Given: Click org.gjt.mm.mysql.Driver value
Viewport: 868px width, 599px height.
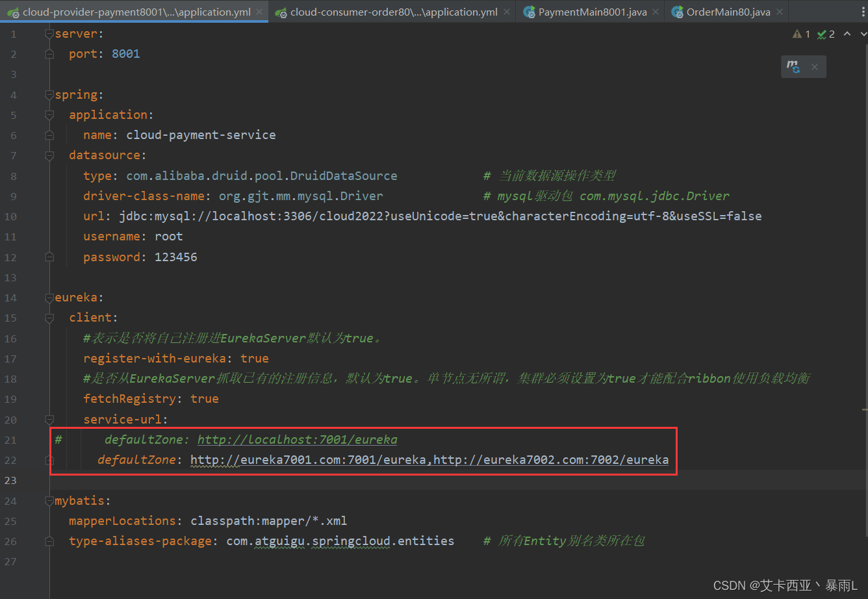Looking at the screenshot, I should 301,196.
